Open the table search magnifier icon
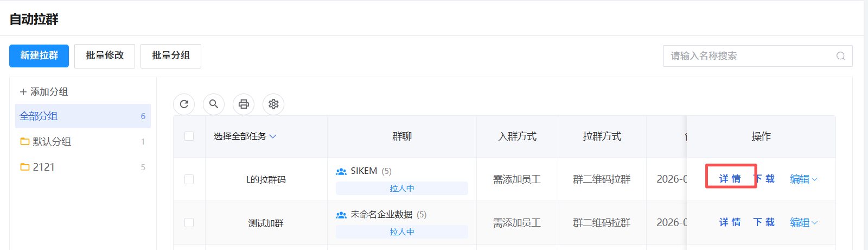 click(x=214, y=104)
